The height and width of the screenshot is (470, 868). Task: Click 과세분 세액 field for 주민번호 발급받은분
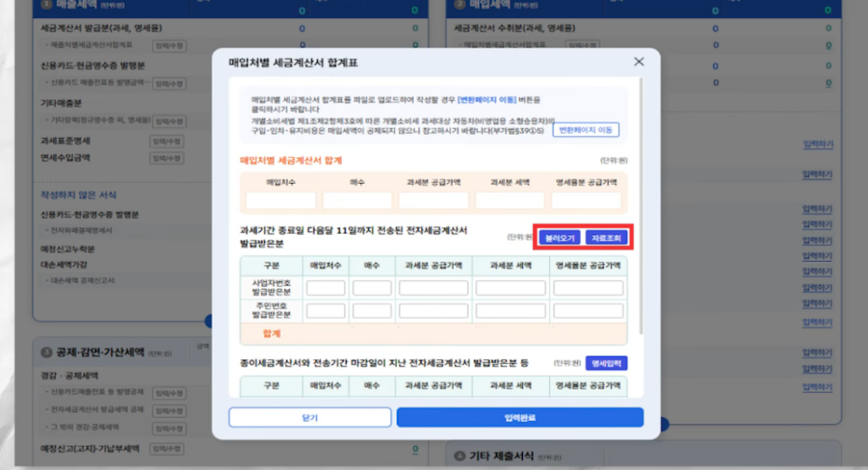[x=510, y=311]
